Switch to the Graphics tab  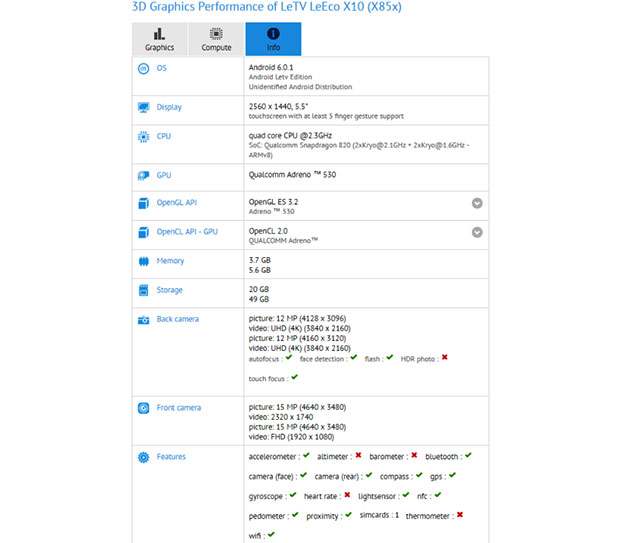pyautogui.click(x=159, y=38)
